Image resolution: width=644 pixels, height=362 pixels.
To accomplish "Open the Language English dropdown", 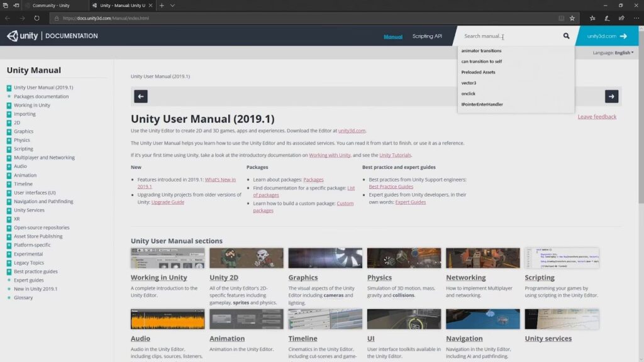I will pos(613,53).
